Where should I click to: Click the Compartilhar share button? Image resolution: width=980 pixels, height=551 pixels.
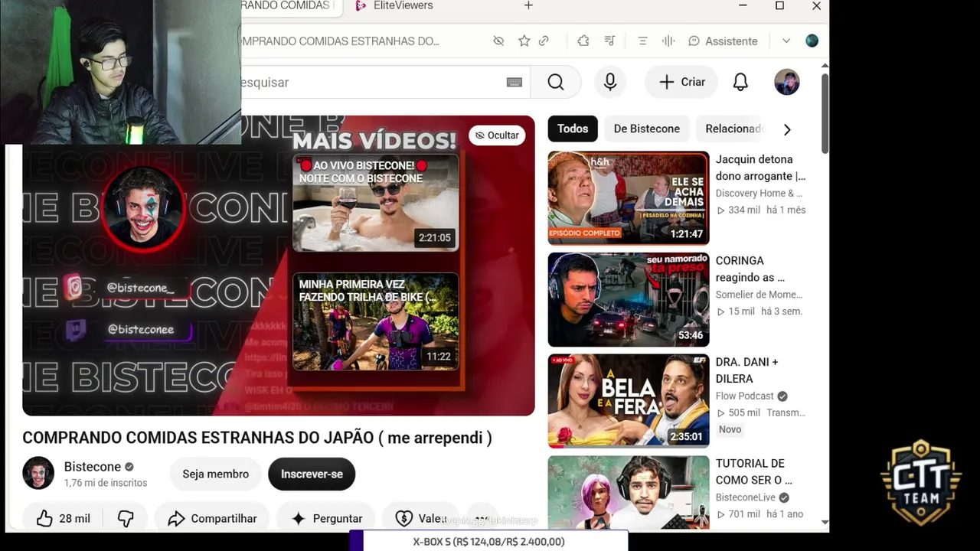(212, 519)
